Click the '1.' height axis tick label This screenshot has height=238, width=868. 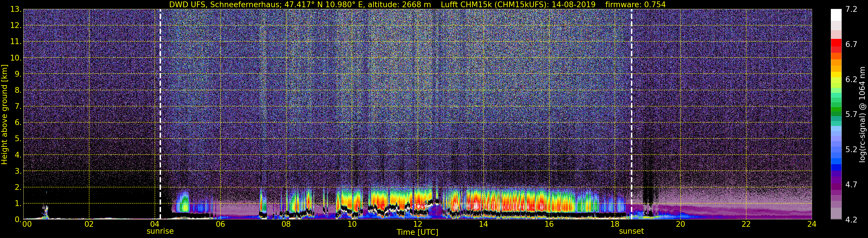point(18,203)
